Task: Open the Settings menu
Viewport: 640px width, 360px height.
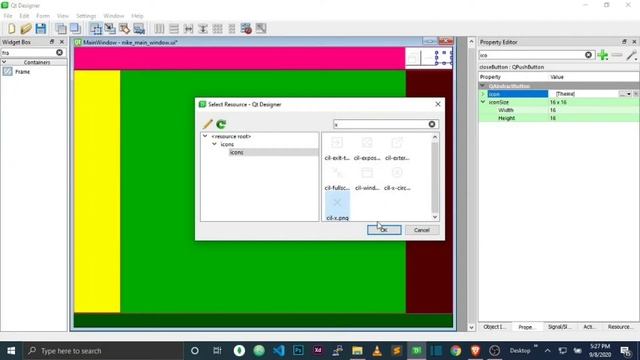Action: point(86,16)
